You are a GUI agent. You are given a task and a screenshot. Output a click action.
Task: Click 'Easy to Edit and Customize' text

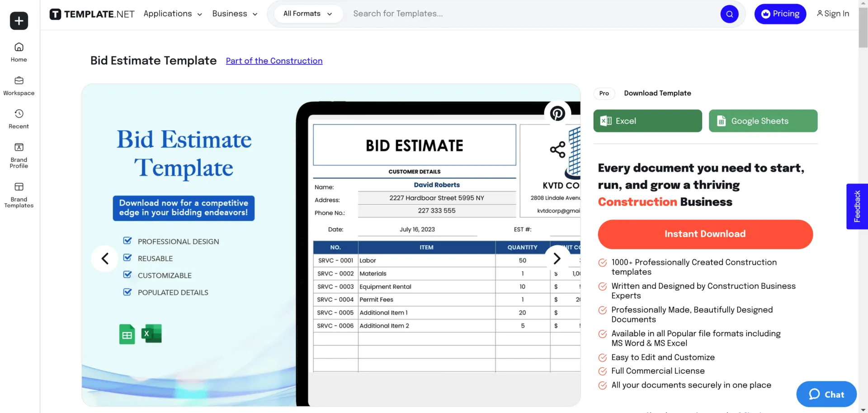(x=663, y=357)
